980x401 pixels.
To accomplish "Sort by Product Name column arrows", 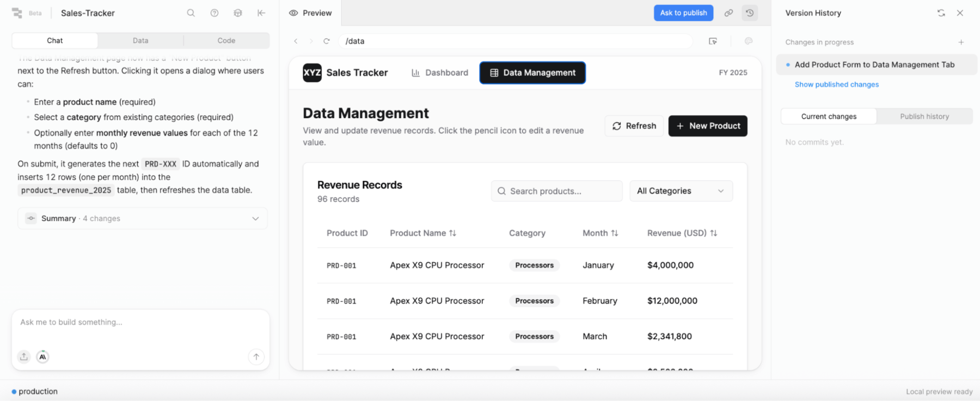I will tap(452, 233).
